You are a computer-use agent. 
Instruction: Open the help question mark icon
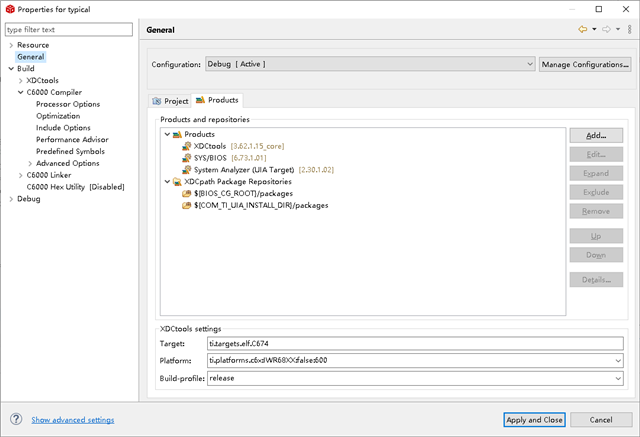[x=16, y=419]
